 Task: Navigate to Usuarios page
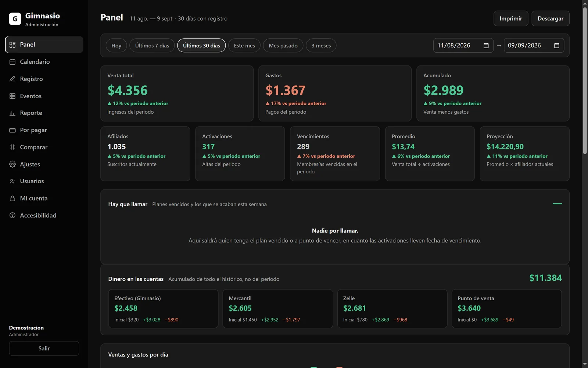pyautogui.click(x=44, y=181)
